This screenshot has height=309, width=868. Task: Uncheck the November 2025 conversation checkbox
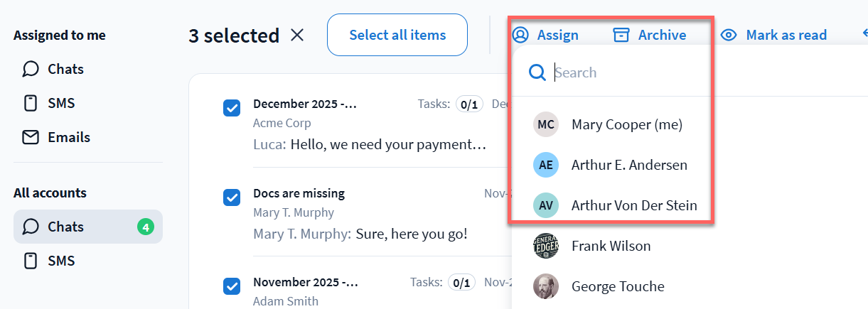point(232,286)
